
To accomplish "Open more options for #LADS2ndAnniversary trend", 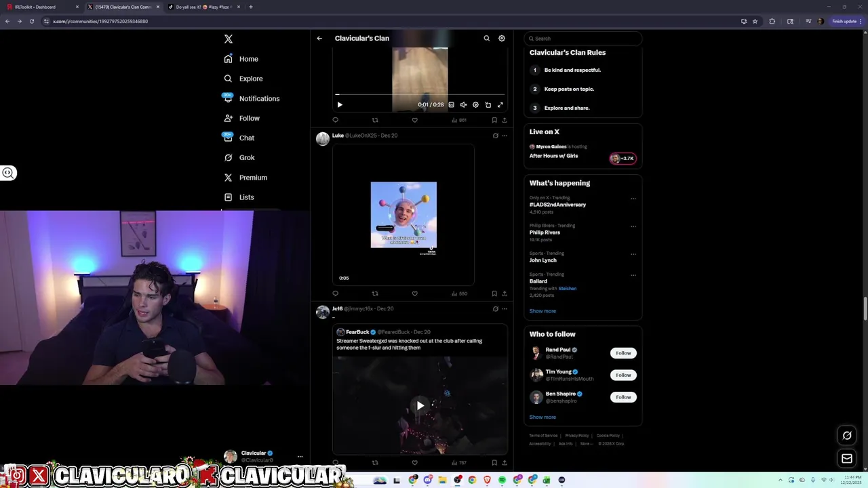I will 633,199.
